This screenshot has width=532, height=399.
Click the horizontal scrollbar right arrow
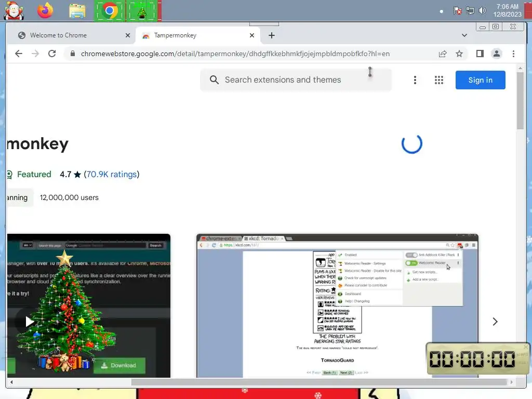click(x=512, y=382)
